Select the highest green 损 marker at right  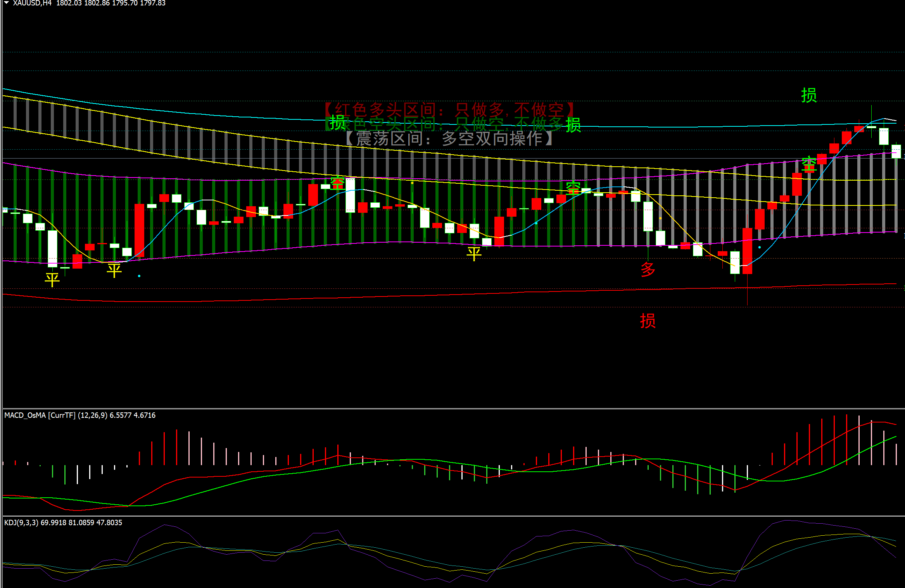[809, 95]
